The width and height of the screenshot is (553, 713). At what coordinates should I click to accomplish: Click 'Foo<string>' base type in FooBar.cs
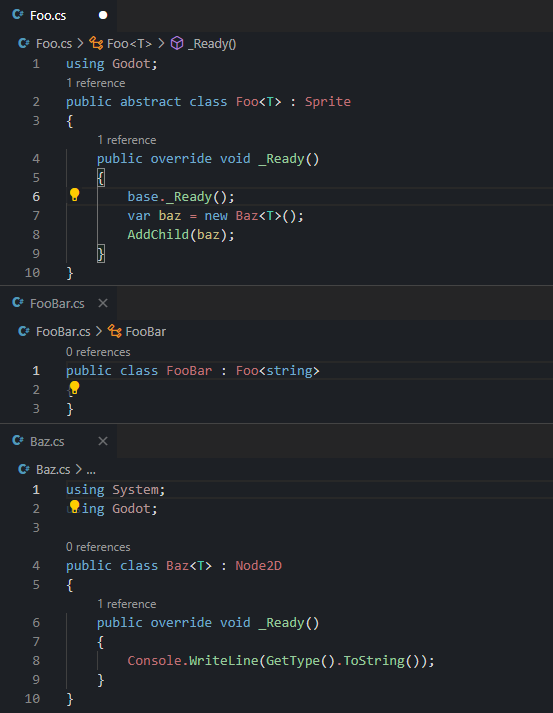click(x=277, y=371)
